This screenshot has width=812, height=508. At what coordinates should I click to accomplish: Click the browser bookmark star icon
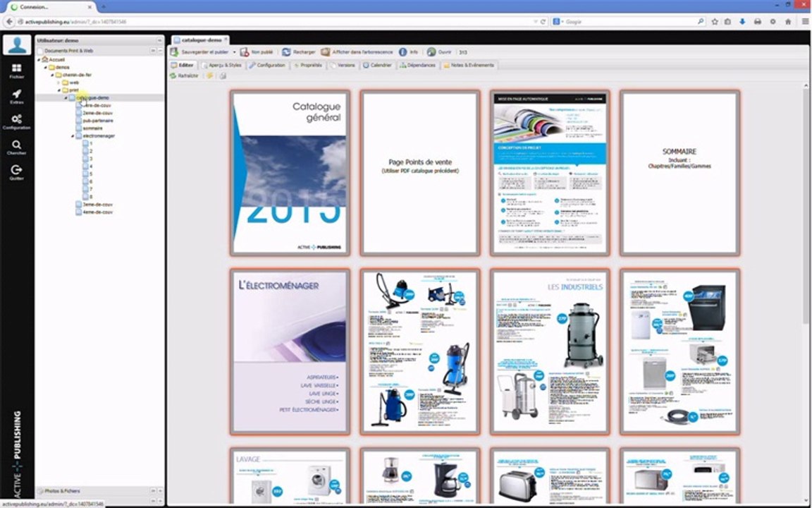coord(715,22)
